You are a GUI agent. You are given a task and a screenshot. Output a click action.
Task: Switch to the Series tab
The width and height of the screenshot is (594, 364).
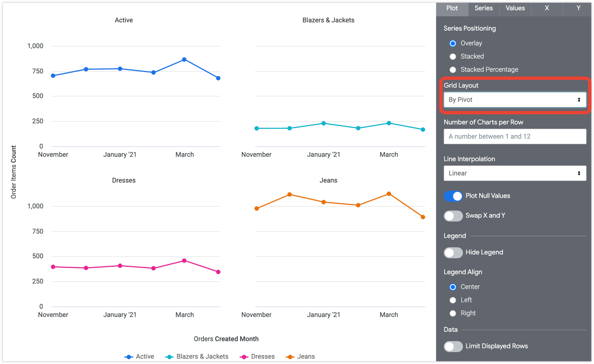[x=483, y=8]
